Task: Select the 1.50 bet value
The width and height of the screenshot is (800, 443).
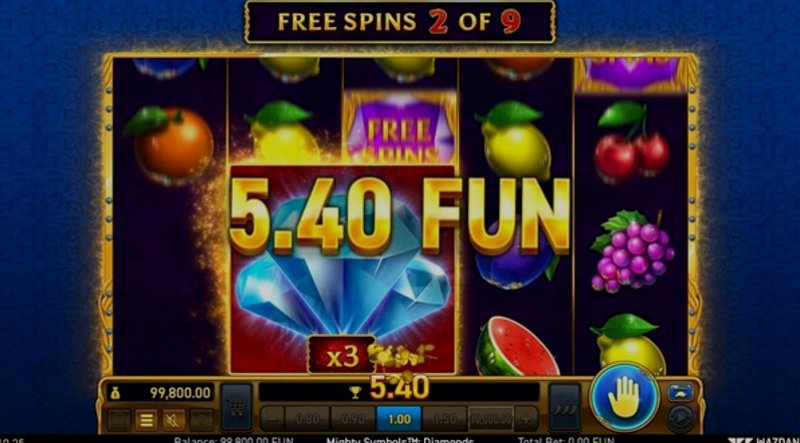Action: [x=444, y=419]
